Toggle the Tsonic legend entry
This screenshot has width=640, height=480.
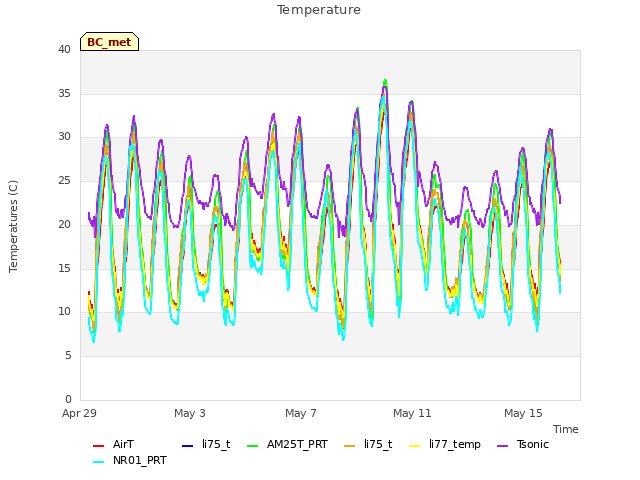[x=523, y=444]
